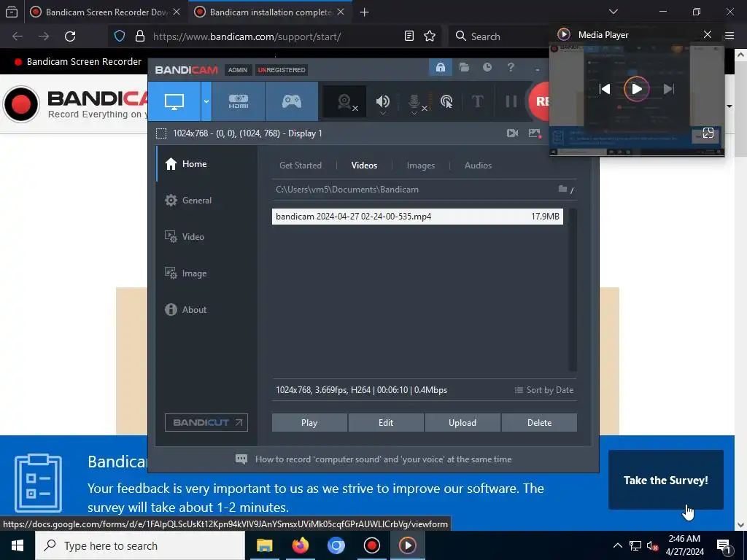Click the red REC button
Viewport: 747px width, 560px height.
point(539,101)
